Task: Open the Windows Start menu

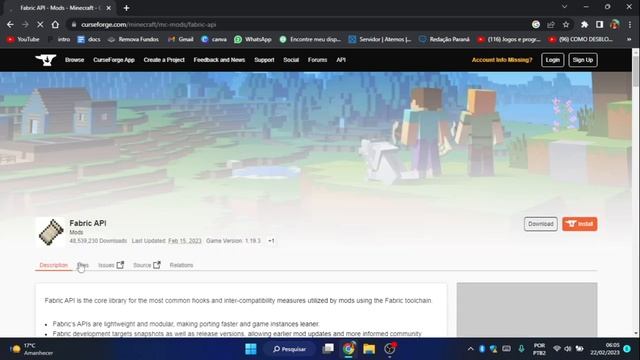Action: coord(251,349)
